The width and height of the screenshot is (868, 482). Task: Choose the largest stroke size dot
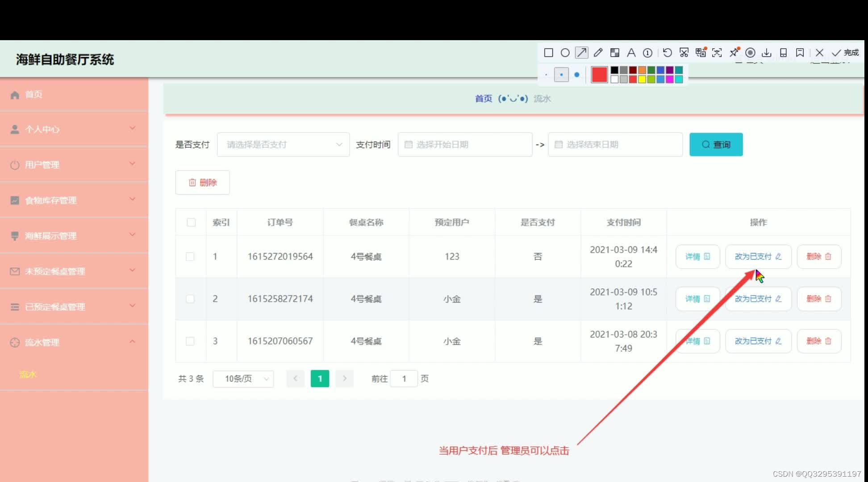coord(577,75)
